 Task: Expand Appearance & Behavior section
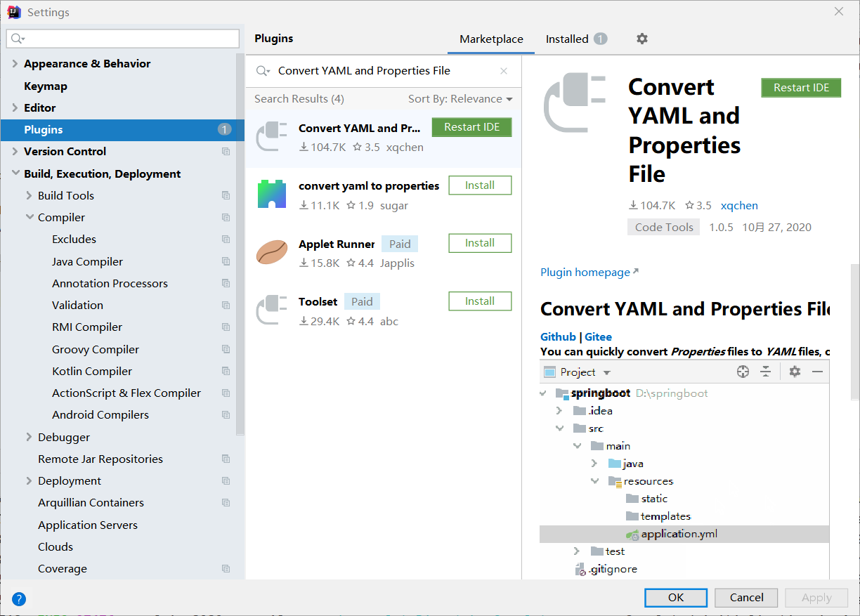pos(15,64)
